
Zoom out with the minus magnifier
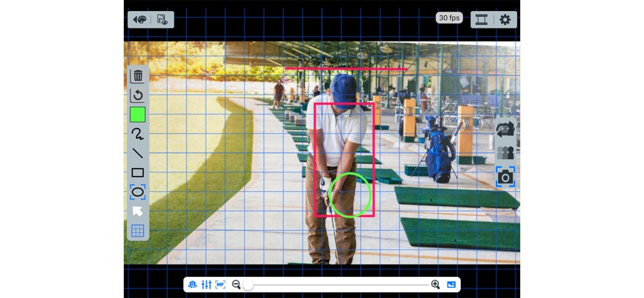[236, 284]
